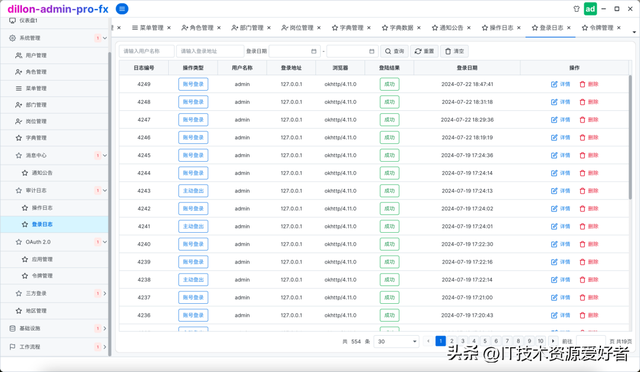
Task: Click the edit icon for log 4241
Action: 554,226
